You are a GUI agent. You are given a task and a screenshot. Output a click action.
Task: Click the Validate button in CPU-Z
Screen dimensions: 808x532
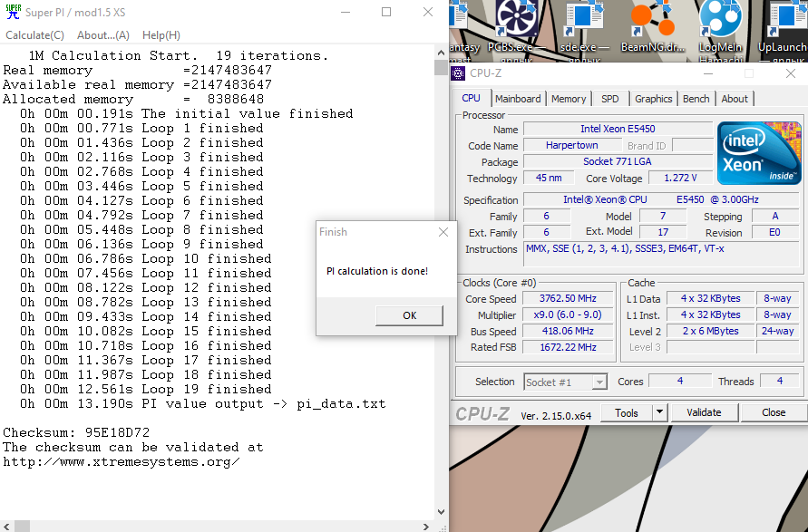click(704, 412)
